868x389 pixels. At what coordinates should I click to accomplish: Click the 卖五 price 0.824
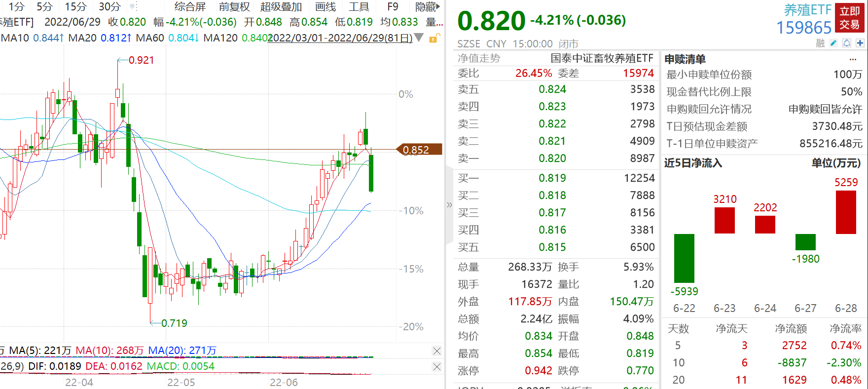[552, 89]
